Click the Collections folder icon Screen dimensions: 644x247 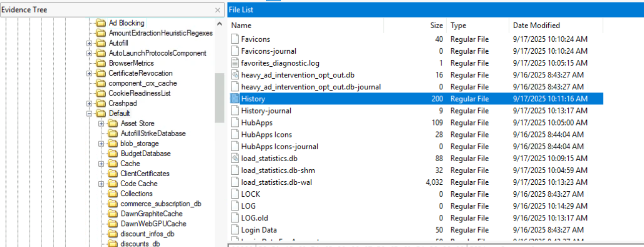coord(113,194)
